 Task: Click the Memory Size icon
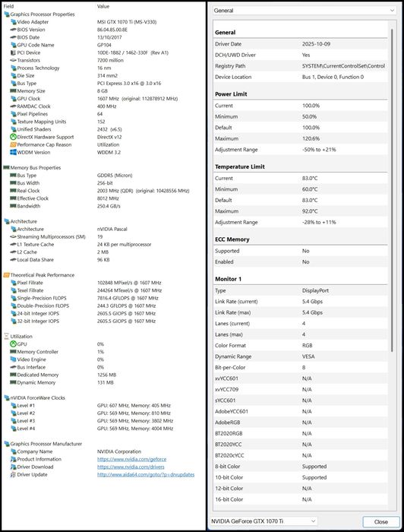[x=13, y=91]
